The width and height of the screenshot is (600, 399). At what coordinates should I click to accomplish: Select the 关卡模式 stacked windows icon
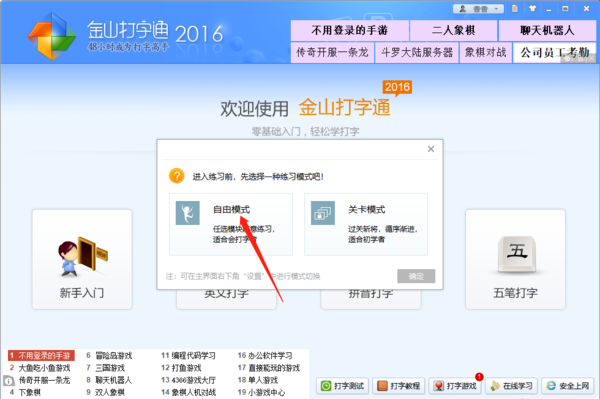point(323,213)
